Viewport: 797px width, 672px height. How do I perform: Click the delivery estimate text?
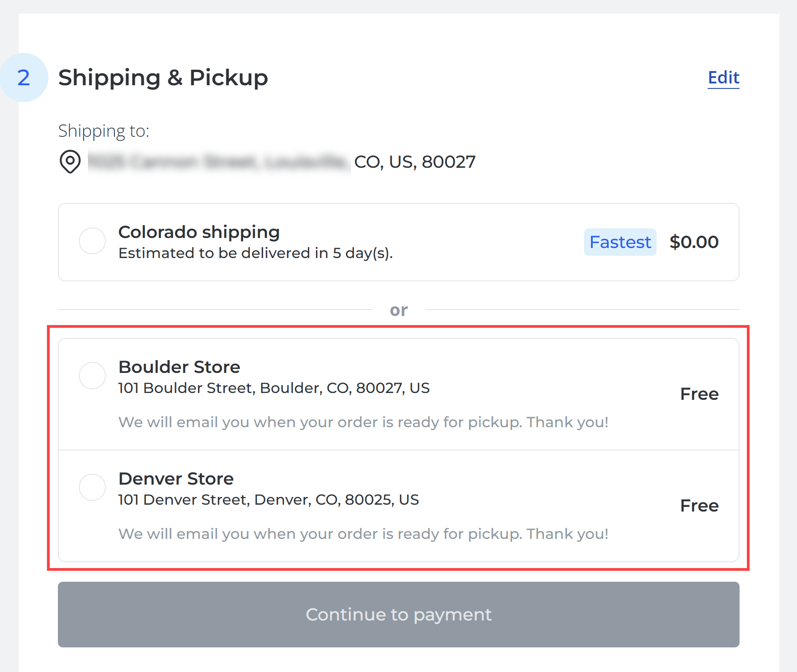coord(255,253)
